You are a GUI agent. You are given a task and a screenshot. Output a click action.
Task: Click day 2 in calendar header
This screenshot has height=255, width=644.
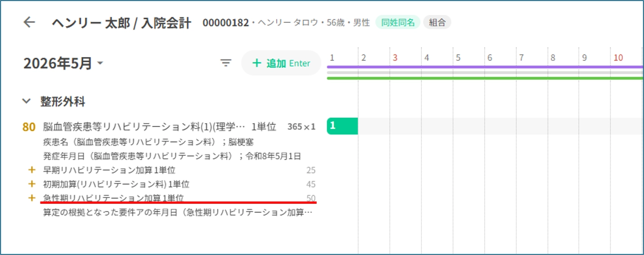tap(363, 58)
